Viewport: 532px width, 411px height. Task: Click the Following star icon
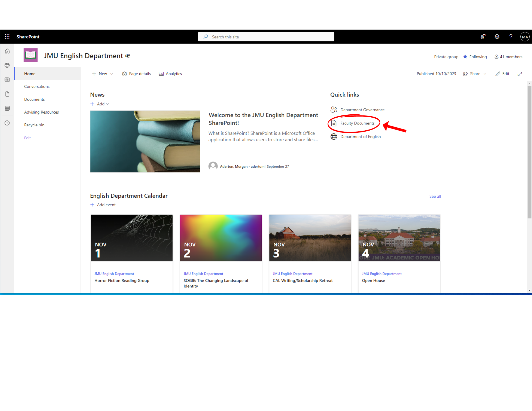465,57
